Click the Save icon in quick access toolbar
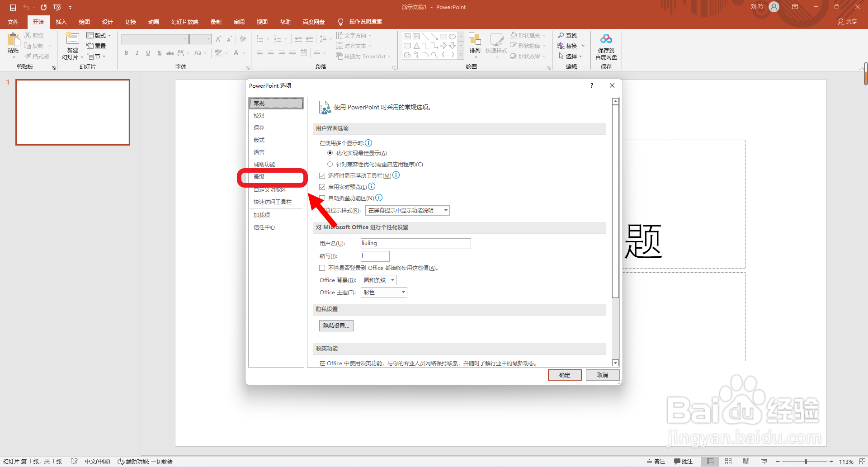The height and width of the screenshot is (467, 868). click(x=13, y=7)
